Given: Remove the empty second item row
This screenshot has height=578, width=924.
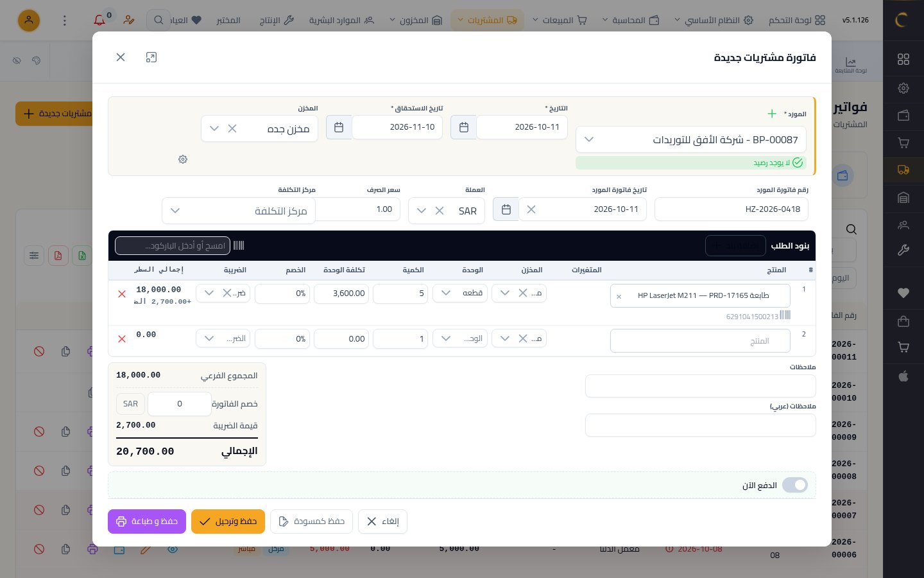Looking at the screenshot, I should pyautogui.click(x=122, y=339).
